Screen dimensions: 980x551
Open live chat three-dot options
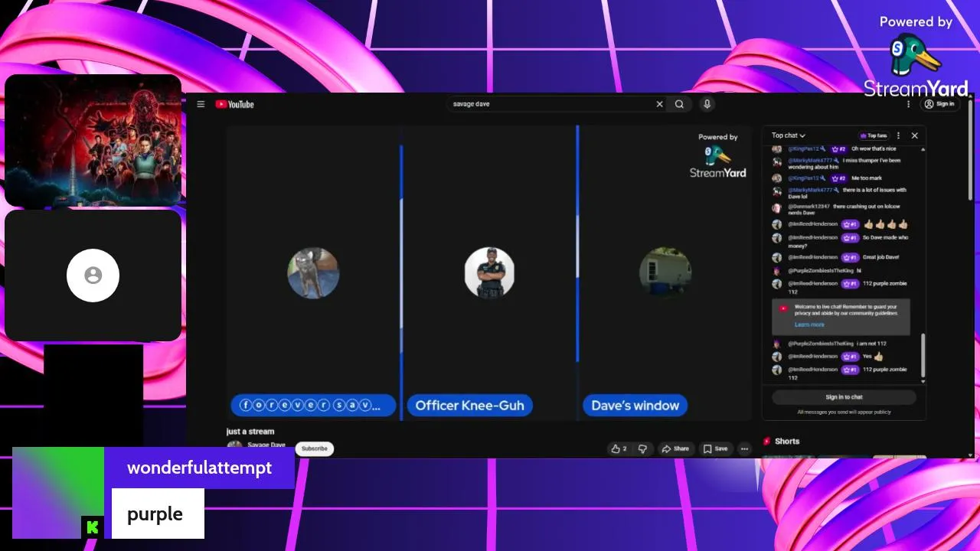click(898, 135)
